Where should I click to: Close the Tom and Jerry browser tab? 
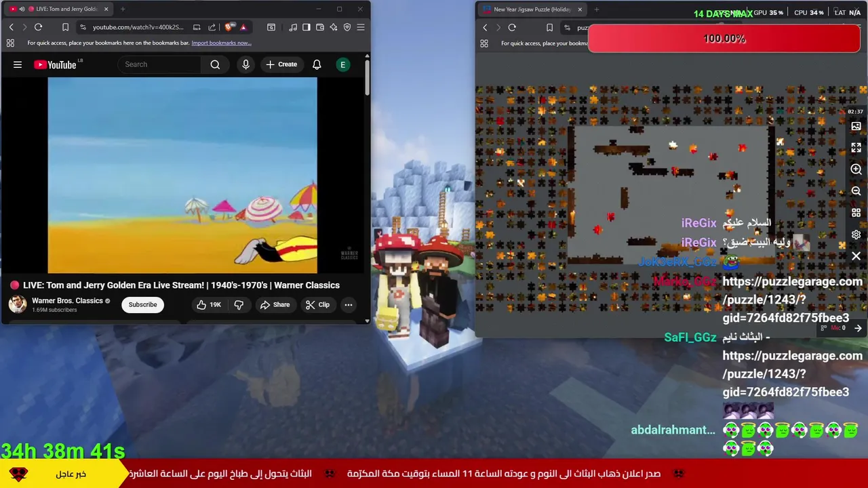tap(106, 9)
